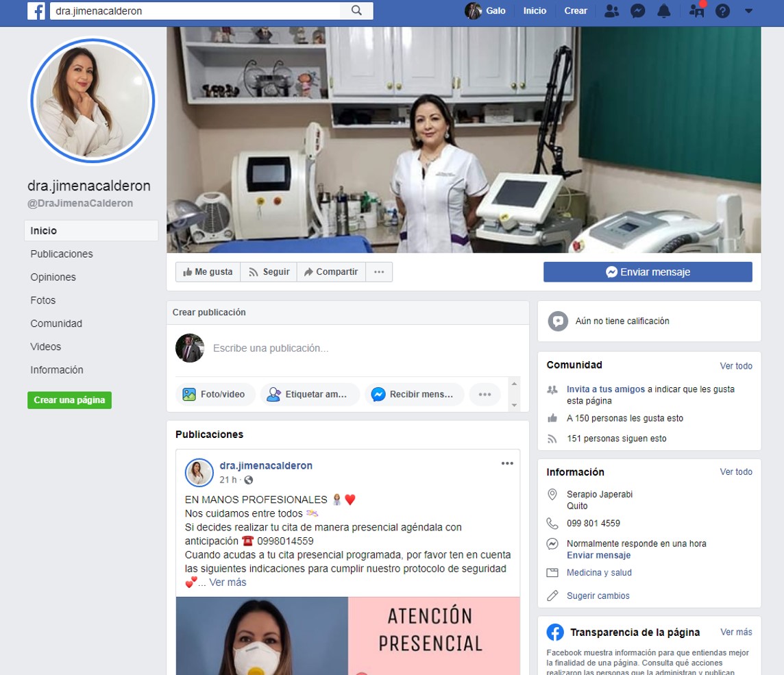The width and height of the screenshot is (784, 675).
Task: Open friend requests icon in top bar
Action: pos(611,10)
